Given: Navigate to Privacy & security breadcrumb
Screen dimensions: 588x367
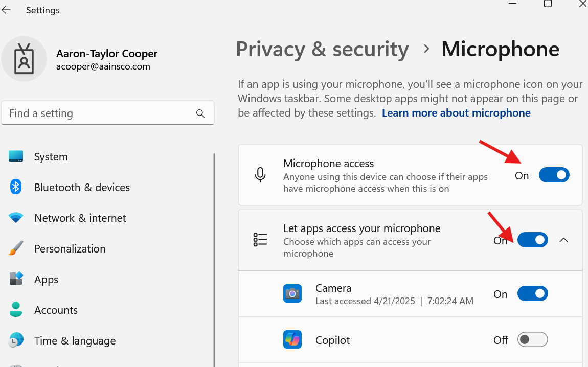Looking at the screenshot, I should (322, 49).
